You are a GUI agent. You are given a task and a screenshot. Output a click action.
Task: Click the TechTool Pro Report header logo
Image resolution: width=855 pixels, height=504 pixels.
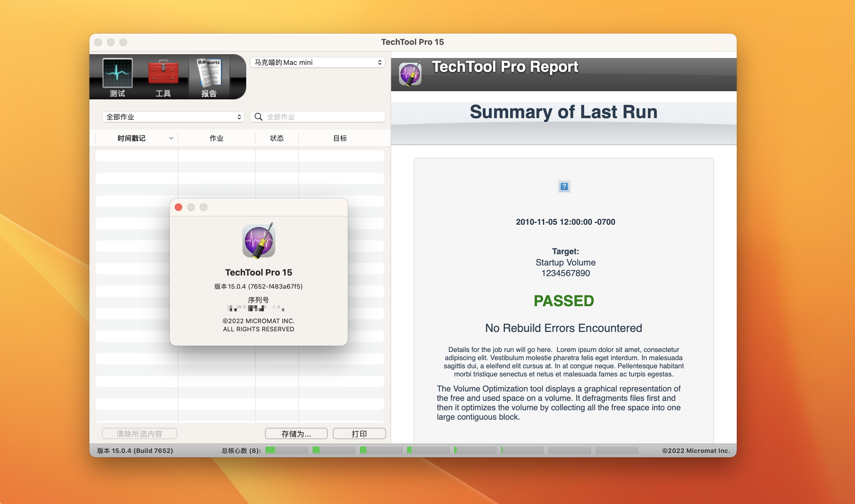point(410,74)
